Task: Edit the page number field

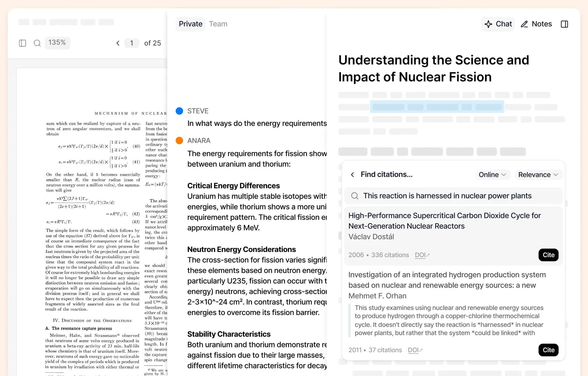Action: pos(132,43)
